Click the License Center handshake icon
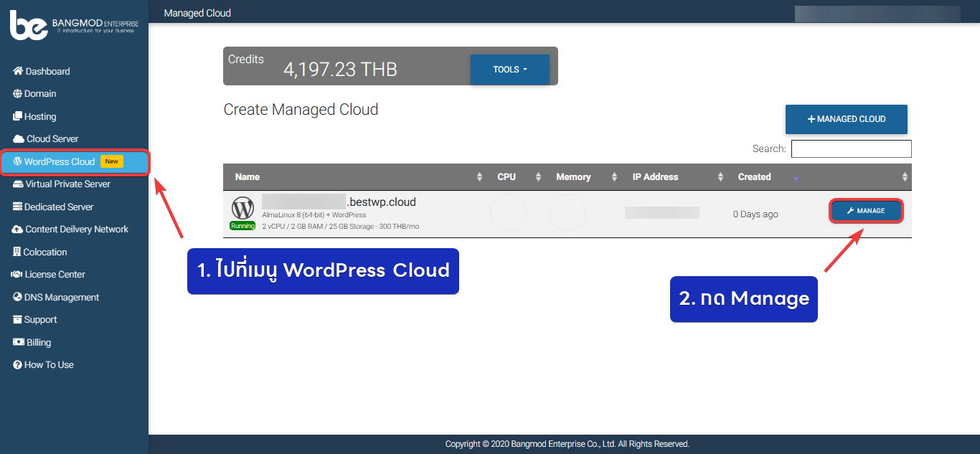 [x=17, y=275]
